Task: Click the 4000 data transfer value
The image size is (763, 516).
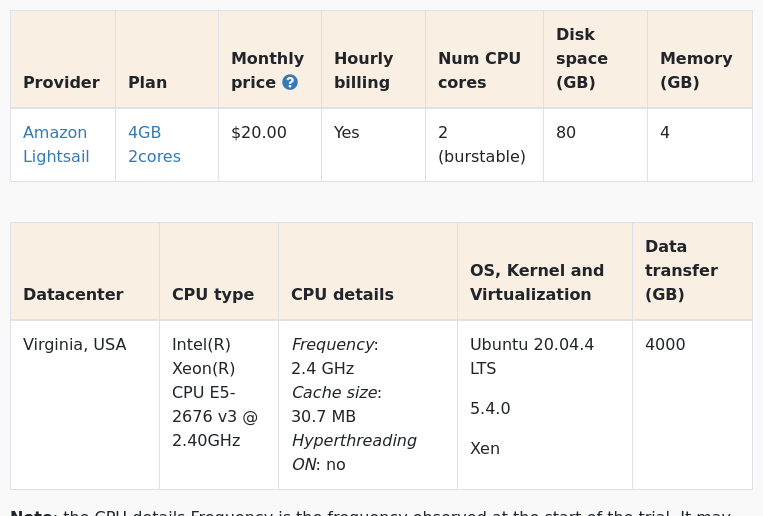Action: [x=665, y=345]
